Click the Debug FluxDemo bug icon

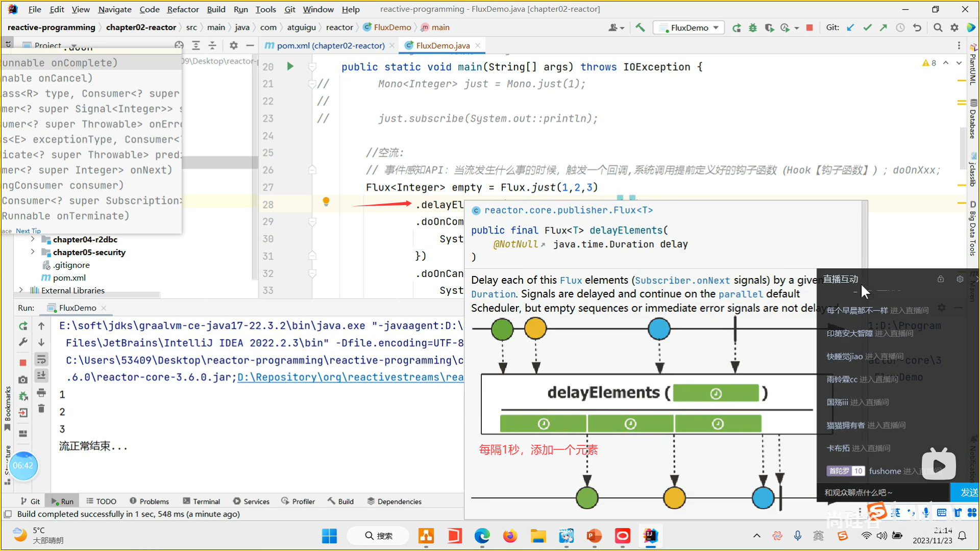[752, 28]
